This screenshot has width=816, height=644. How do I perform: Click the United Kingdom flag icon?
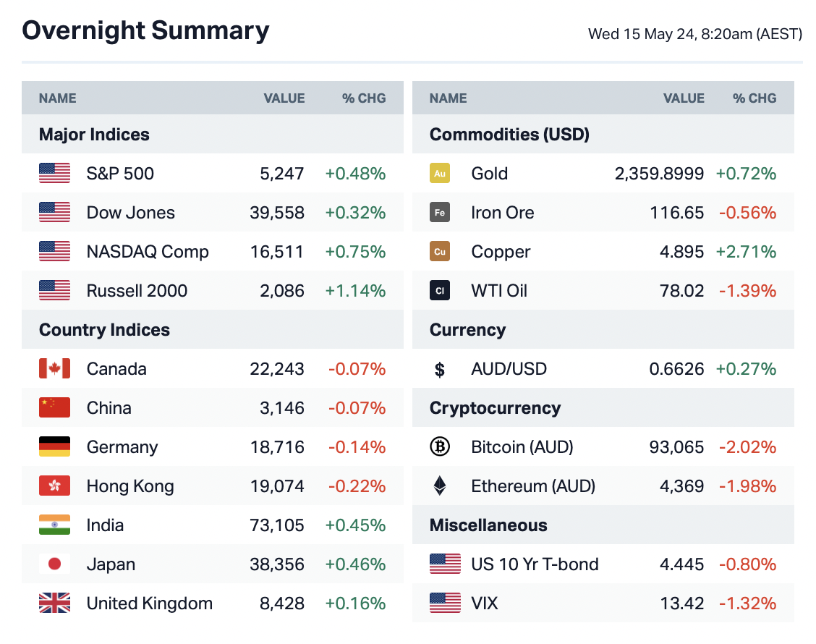pos(54,603)
